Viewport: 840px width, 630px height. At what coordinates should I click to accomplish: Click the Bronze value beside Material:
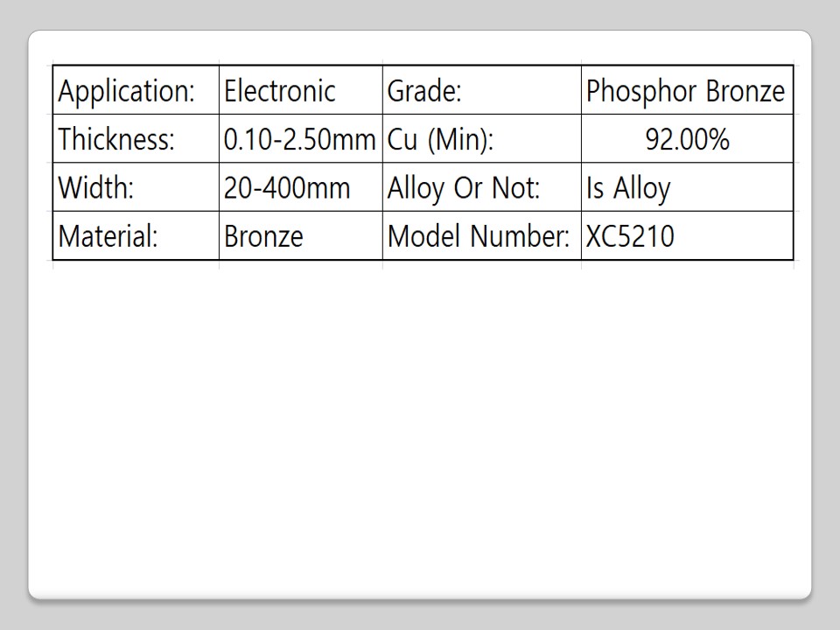pos(263,236)
